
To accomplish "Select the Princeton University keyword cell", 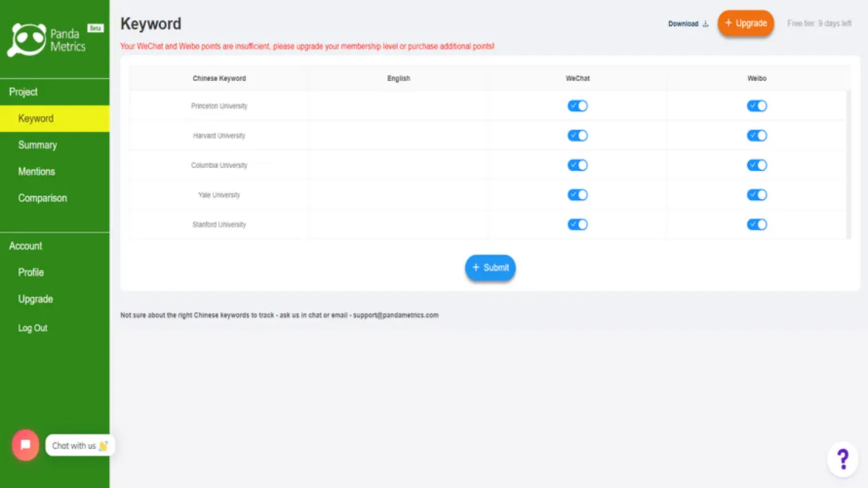I will 219,106.
